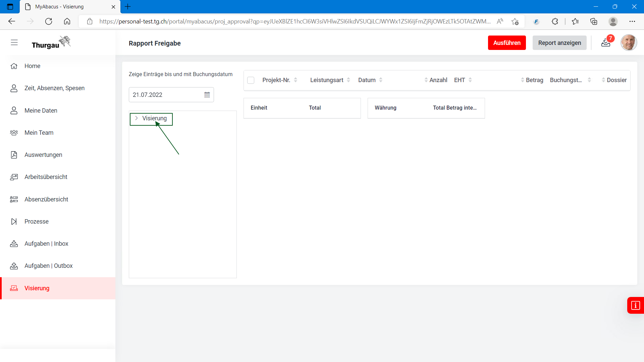Open the Prozesse sidebar item
The width and height of the screenshot is (644, 362).
pyautogui.click(x=37, y=222)
